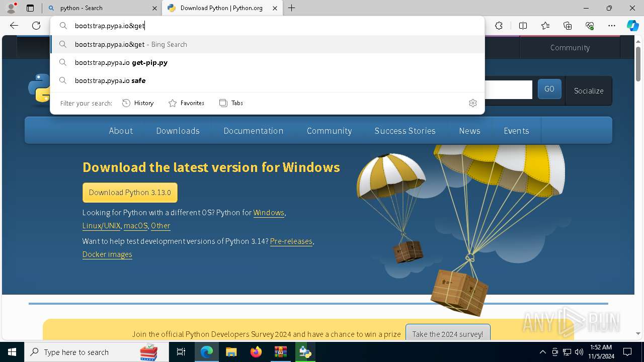The width and height of the screenshot is (644, 362).
Task: Open Success Stories nav menu
Action: click(x=405, y=131)
